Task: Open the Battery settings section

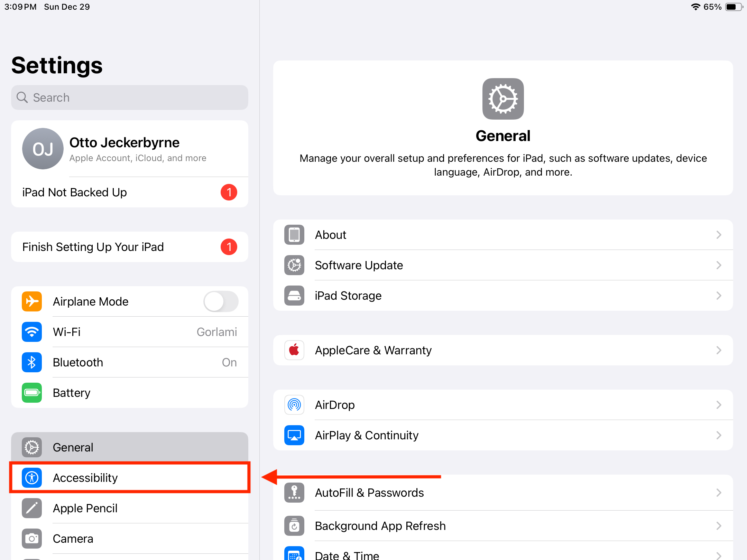Action: tap(130, 393)
